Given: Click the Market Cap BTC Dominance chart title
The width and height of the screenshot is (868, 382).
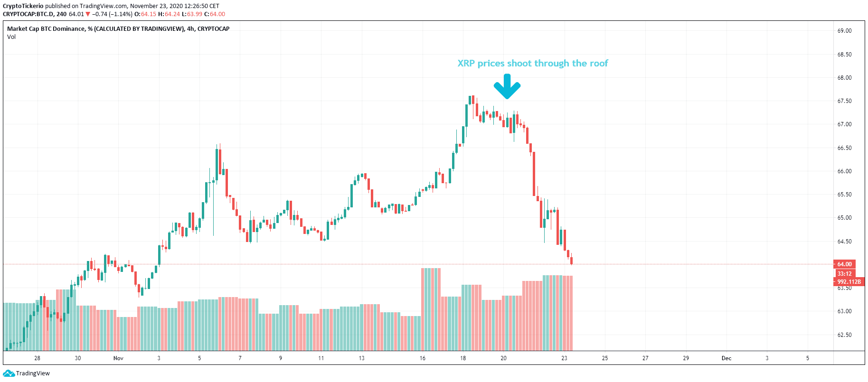Looking at the screenshot, I should click(x=118, y=29).
